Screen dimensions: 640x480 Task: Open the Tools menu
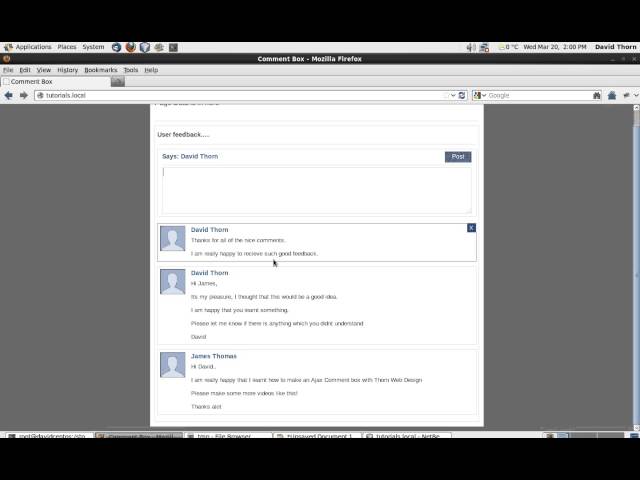tap(131, 70)
